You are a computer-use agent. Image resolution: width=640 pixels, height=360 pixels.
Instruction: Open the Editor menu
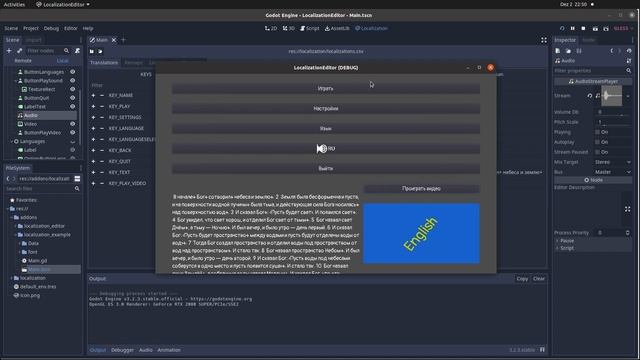(70, 28)
